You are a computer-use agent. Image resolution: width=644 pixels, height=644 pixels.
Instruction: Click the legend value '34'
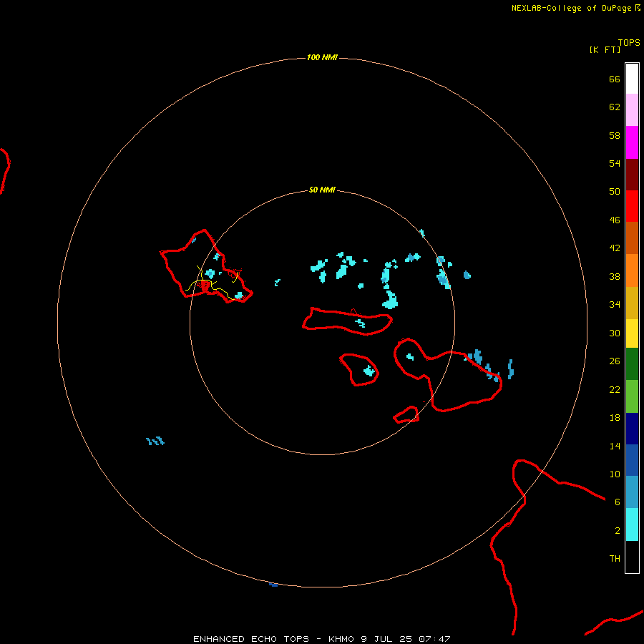pos(615,305)
